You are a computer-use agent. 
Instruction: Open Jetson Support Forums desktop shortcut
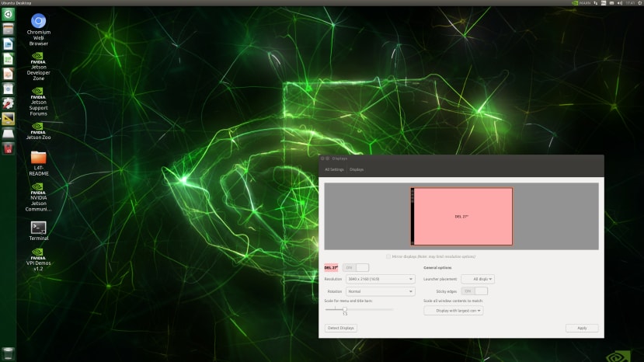click(x=39, y=102)
